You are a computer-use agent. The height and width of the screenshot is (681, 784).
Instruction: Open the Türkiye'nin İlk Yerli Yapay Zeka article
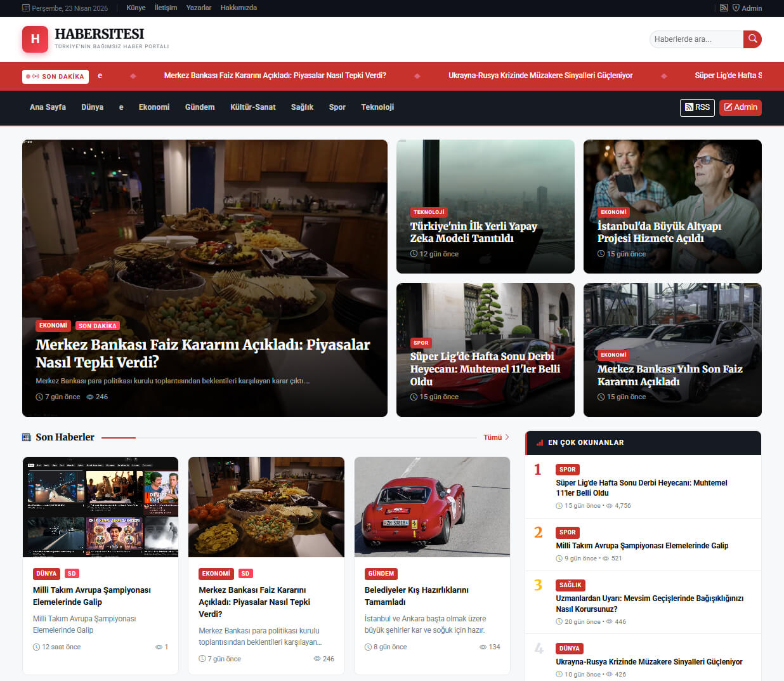[473, 232]
